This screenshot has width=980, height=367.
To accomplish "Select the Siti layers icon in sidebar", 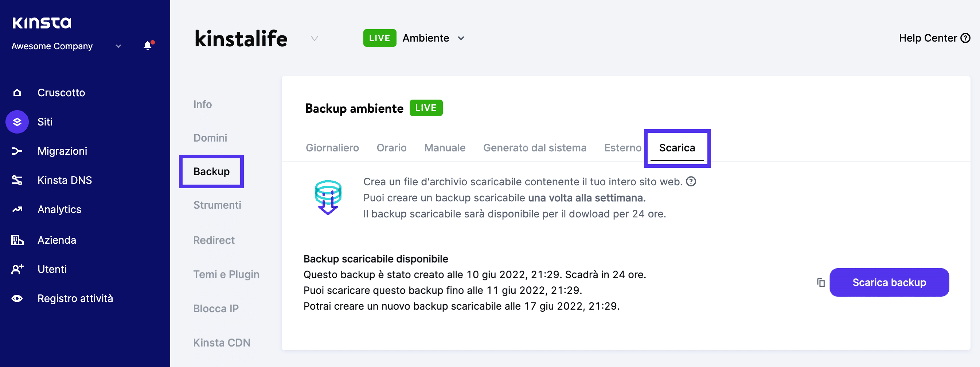I will (17, 122).
